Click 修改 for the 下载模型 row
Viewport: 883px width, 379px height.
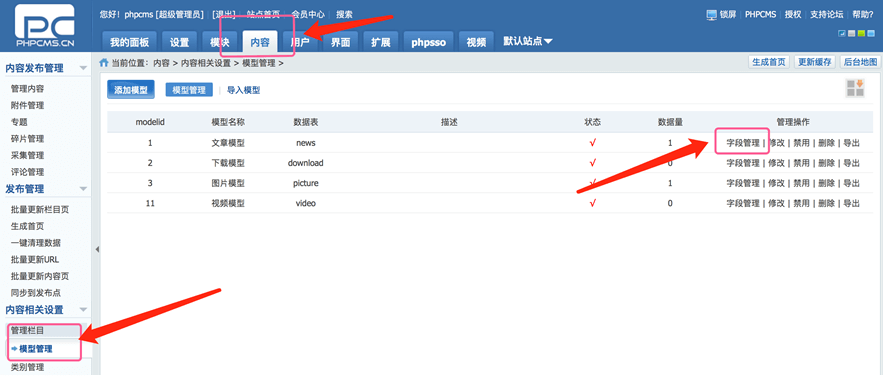[777, 163]
